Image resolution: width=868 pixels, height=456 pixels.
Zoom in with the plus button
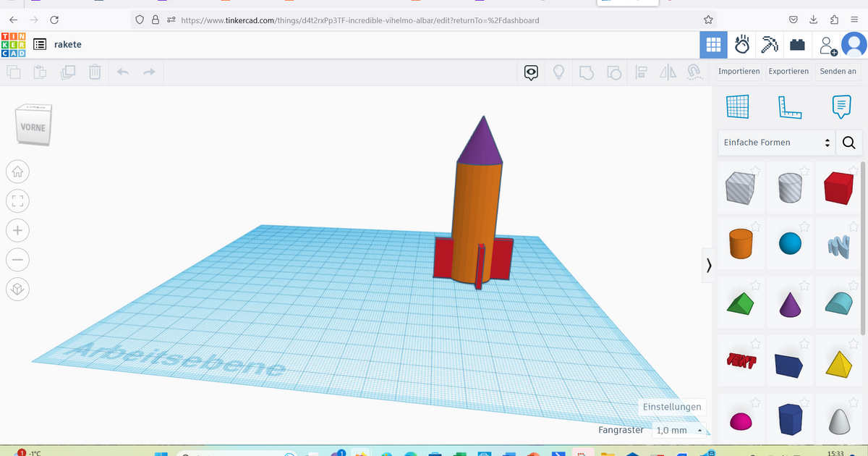(18, 231)
